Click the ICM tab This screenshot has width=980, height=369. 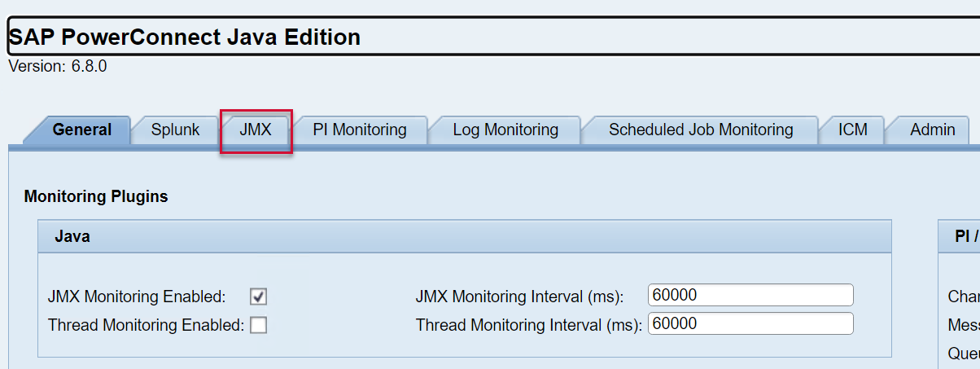852,130
